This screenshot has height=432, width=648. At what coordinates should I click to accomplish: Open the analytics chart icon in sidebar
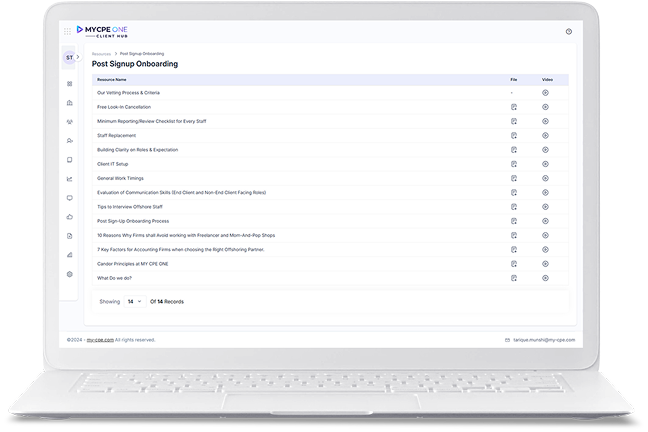(x=70, y=179)
